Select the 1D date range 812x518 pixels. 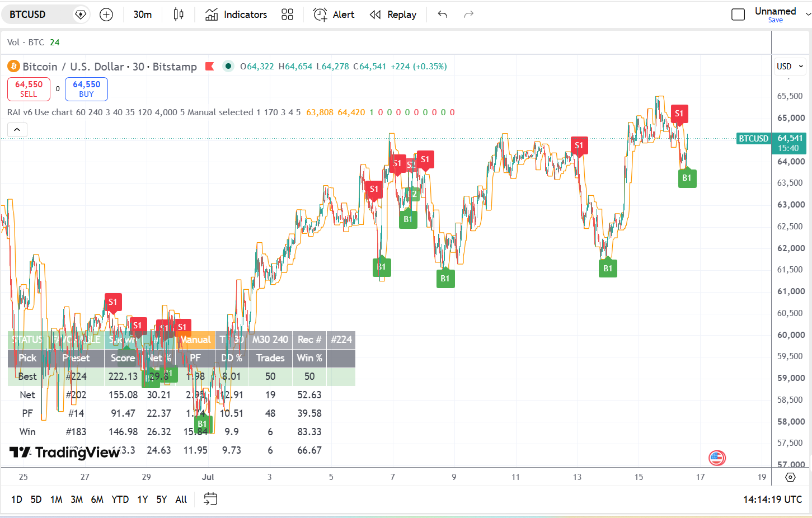(x=17, y=500)
